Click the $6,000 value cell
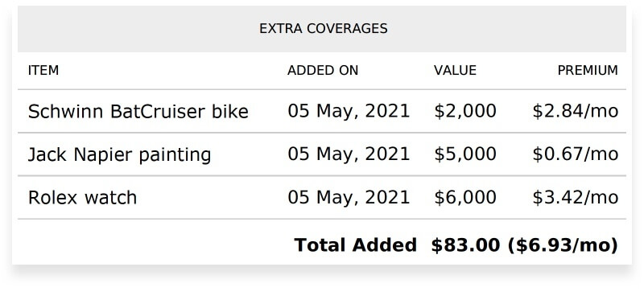The height and width of the screenshot is (308, 644). click(x=465, y=197)
